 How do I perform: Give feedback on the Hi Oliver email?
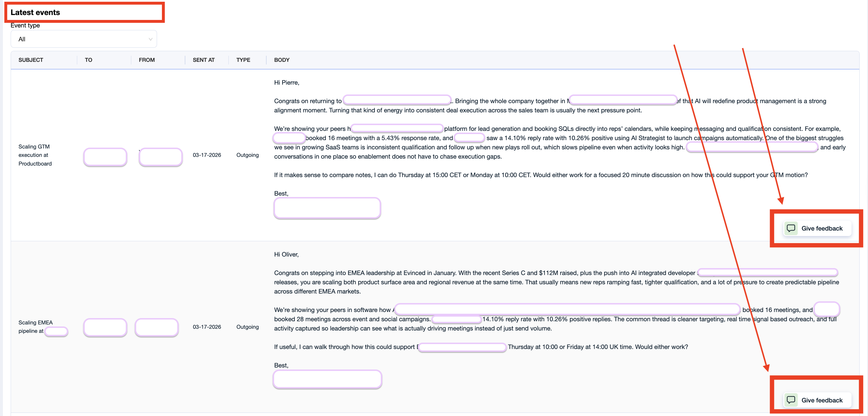click(x=817, y=400)
